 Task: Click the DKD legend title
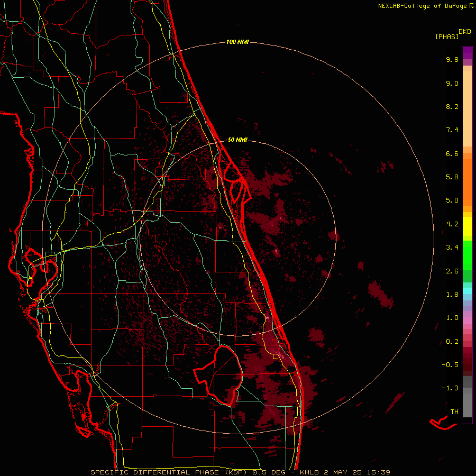[x=465, y=32]
